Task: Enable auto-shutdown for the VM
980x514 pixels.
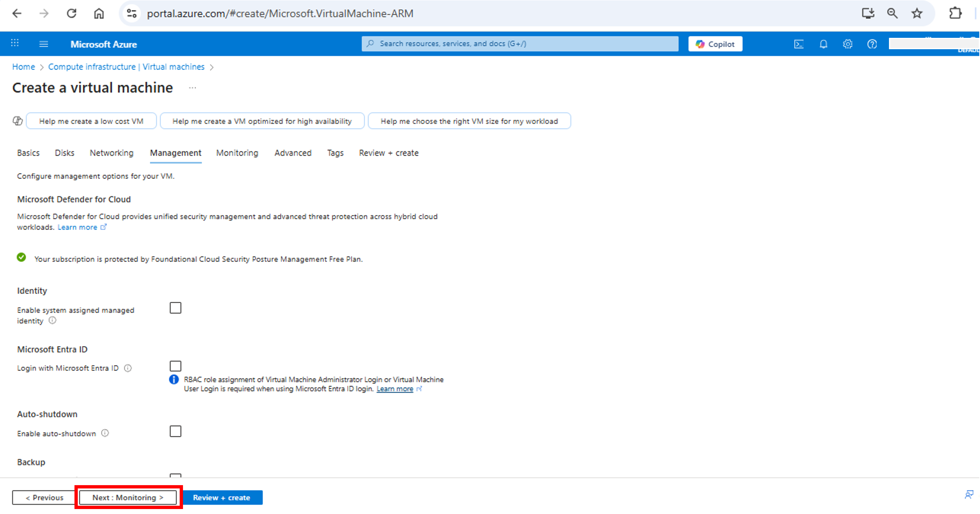Action: pos(175,431)
